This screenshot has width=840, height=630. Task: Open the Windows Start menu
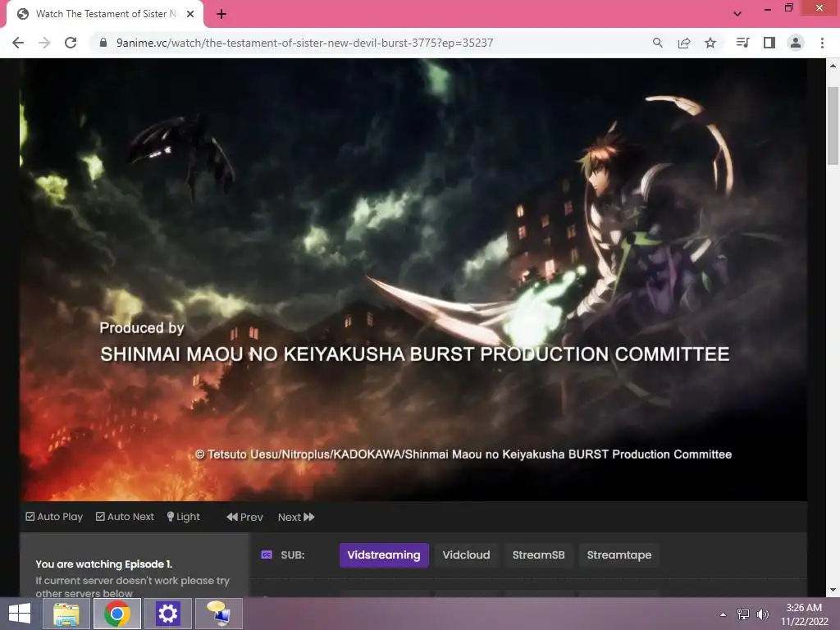pos(20,614)
